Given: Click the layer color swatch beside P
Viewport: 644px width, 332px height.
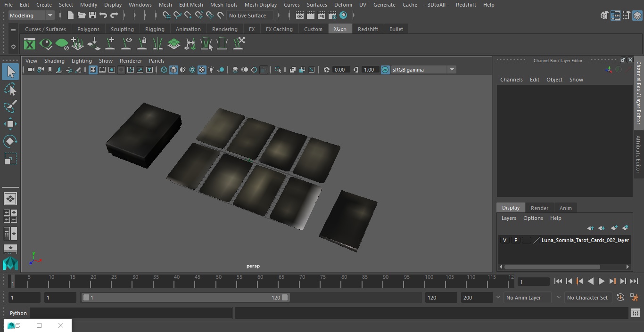Looking at the screenshot, I should (x=527, y=240).
